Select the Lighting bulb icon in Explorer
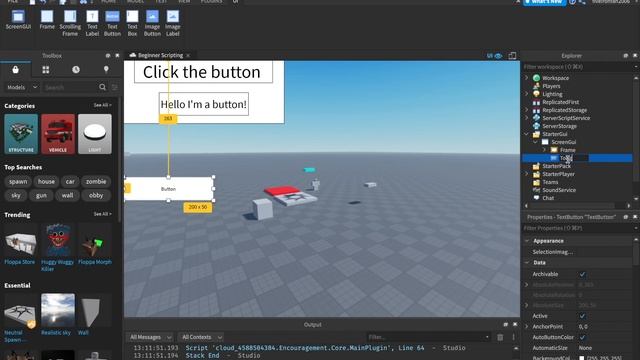The image size is (640, 360). [536, 94]
